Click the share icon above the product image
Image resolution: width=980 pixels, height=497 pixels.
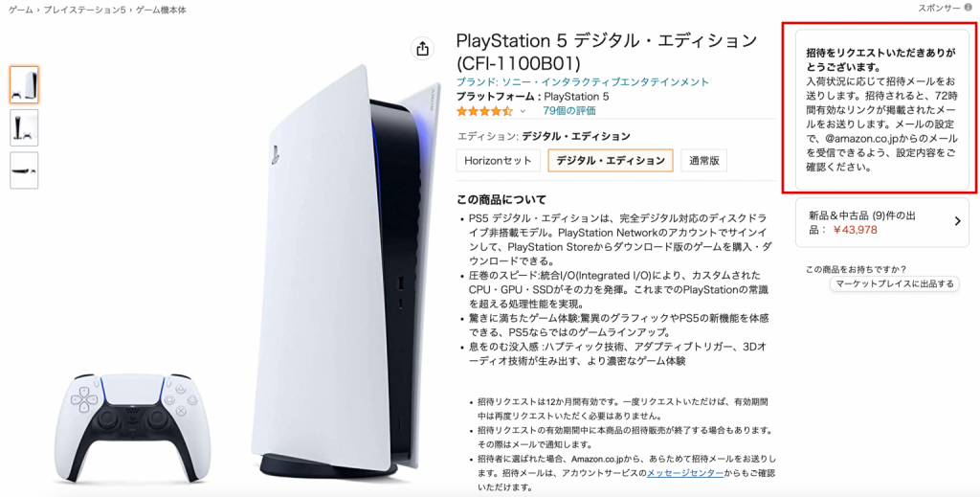[422, 48]
